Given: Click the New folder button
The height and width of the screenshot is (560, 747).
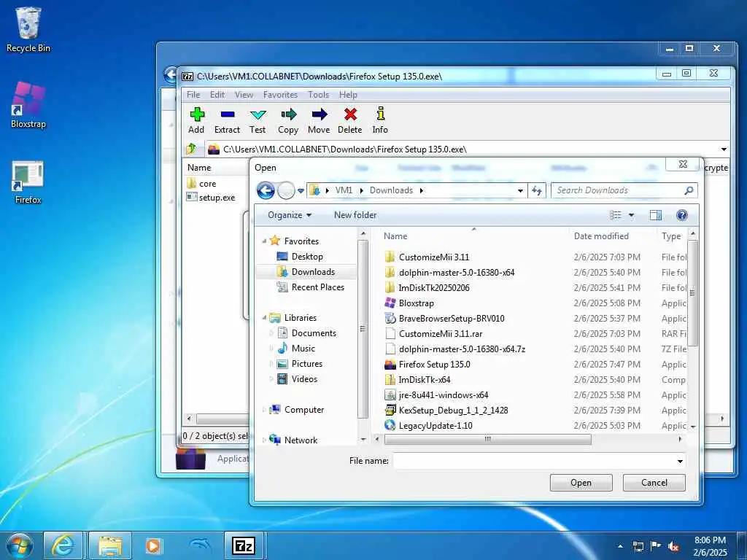Looking at the screenshot, I should tap(355, 215).
